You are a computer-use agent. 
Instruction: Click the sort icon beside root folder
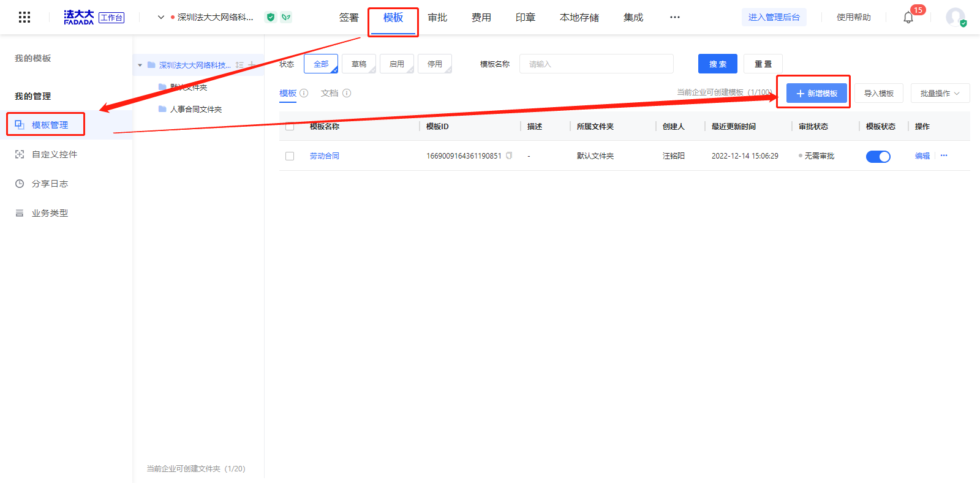tap(239, 65)
